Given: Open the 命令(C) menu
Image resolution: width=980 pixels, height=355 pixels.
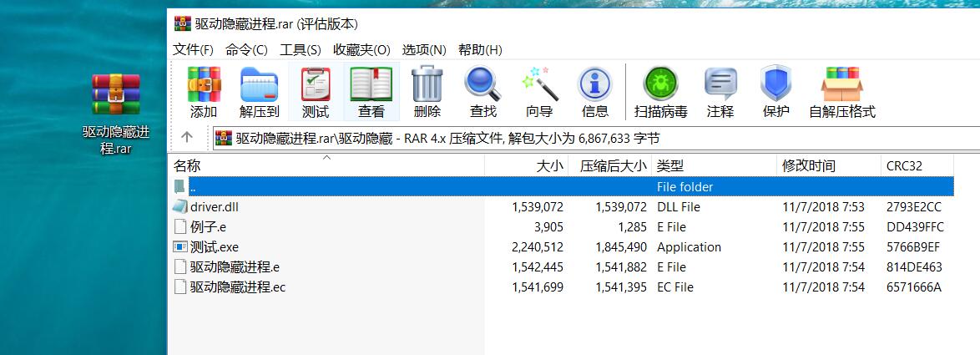Looking at the screenshot, I should pyautogui.click(x=247, y=50).
